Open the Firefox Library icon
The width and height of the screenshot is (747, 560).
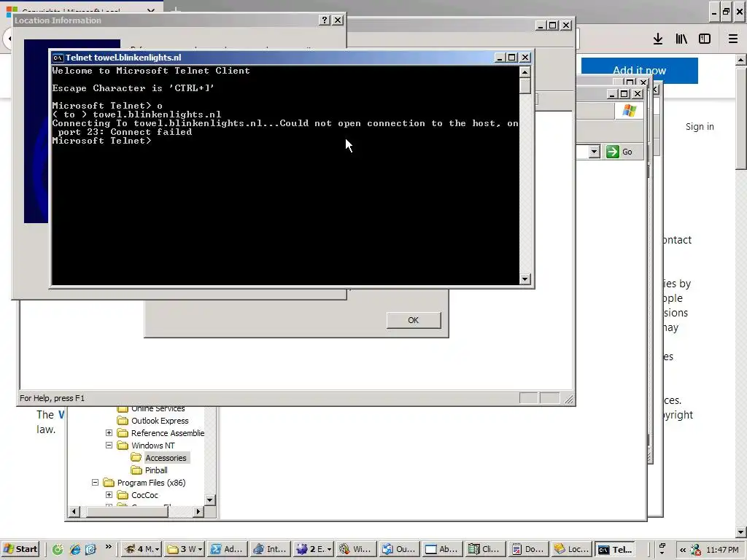tap(681, 39)
